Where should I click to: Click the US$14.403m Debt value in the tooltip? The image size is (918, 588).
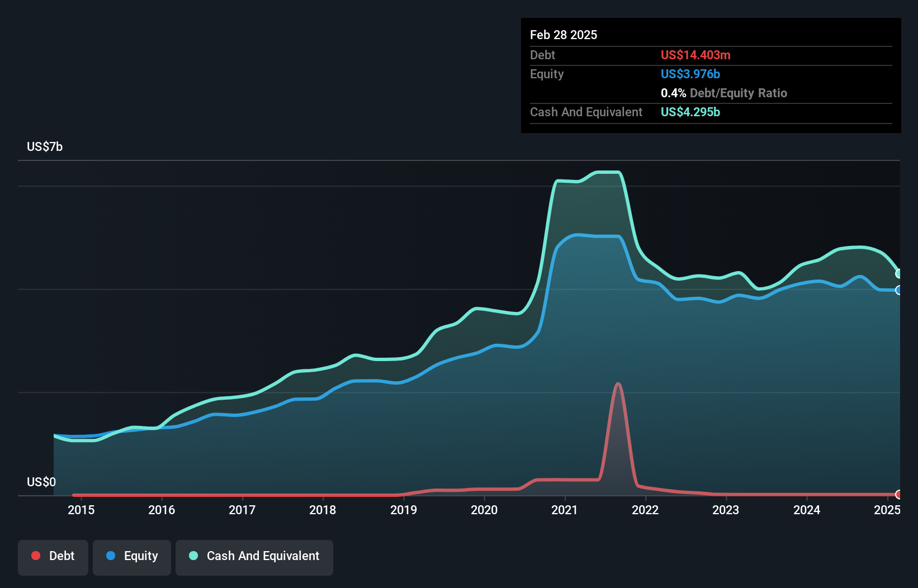(x=695, y=55)
